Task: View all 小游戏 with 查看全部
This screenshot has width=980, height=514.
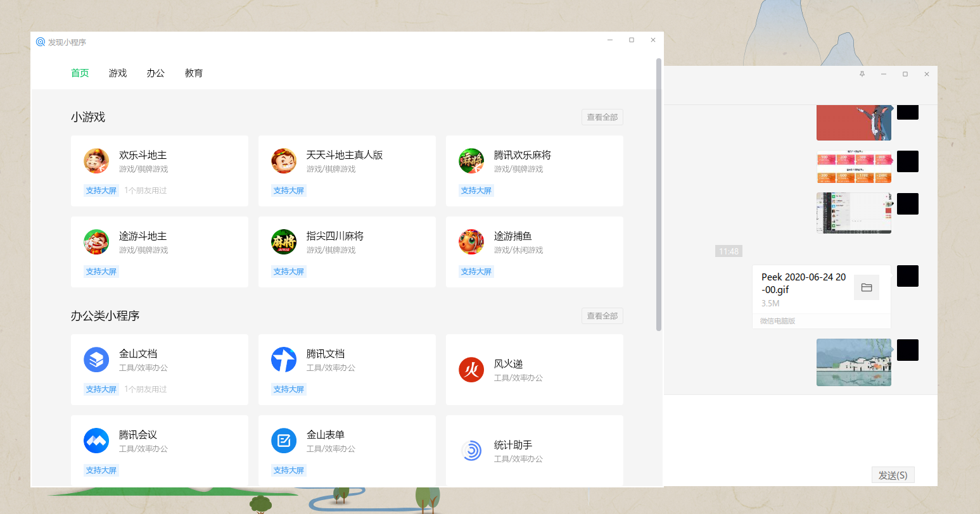Action: (x=602, y=117)
